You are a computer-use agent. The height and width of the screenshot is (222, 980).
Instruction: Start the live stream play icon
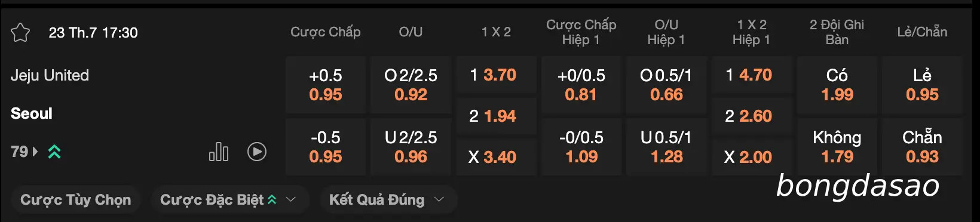[257, 152]
